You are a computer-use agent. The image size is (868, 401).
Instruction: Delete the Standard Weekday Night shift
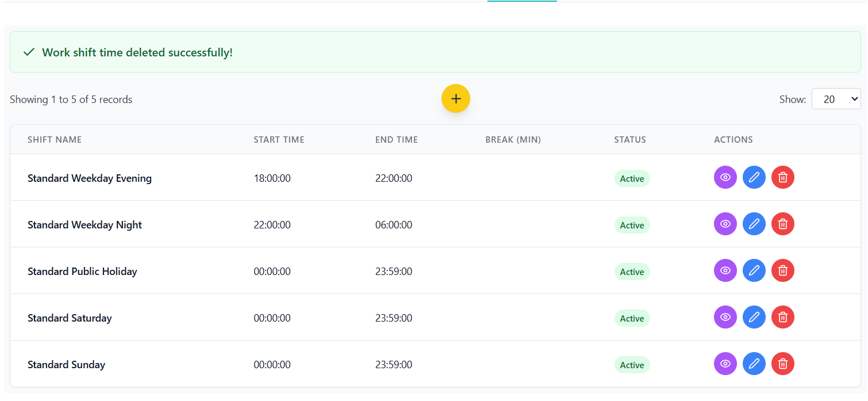click(782, 224)
